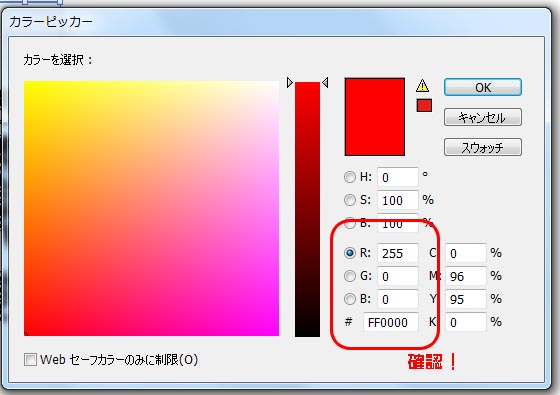Click the C cyan percentage field
This screenshot has height=395, width=560.
[x=466, y=253]
